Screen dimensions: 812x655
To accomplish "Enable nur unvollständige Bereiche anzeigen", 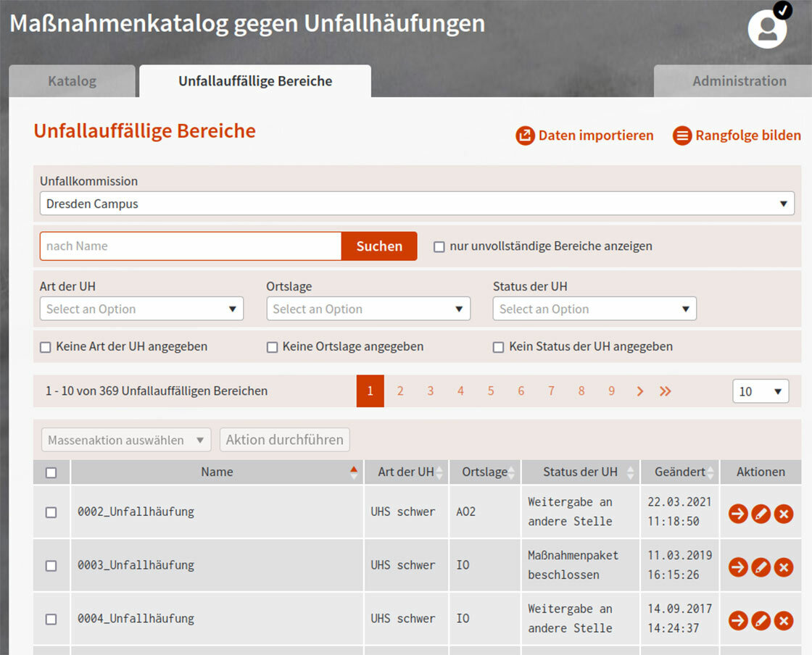I will pyautogui.click(x=439, y=246).
